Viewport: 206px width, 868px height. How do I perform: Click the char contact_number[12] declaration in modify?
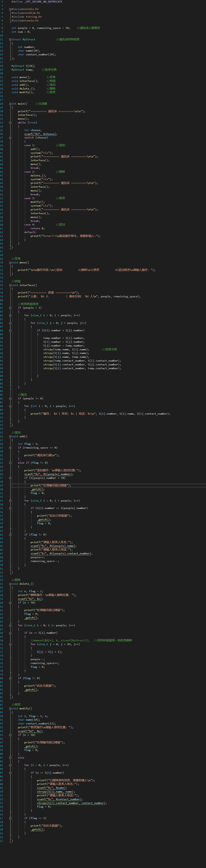[37, 724]
